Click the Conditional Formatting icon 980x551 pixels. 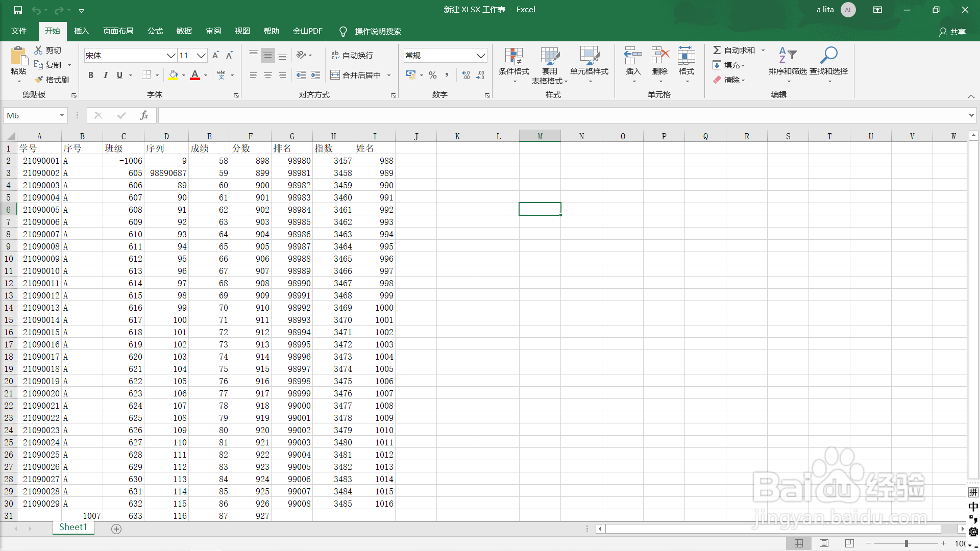point(513,57)
